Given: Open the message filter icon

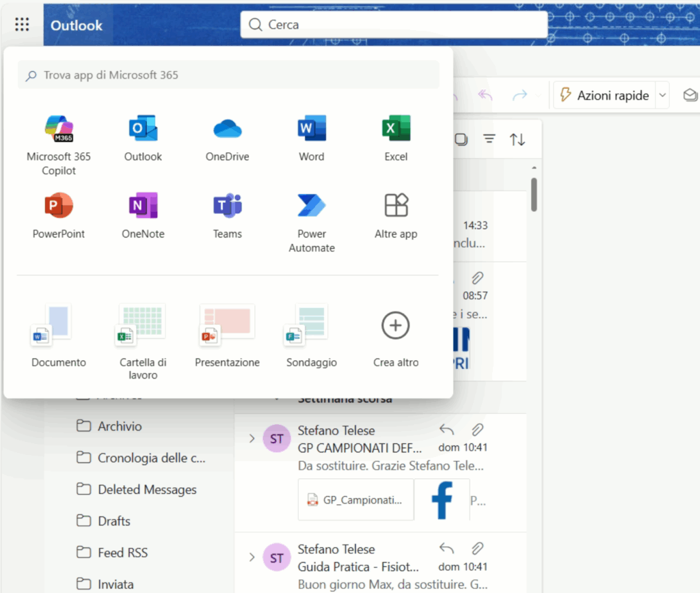Looking at the screenshot, I should pos(489,139).
